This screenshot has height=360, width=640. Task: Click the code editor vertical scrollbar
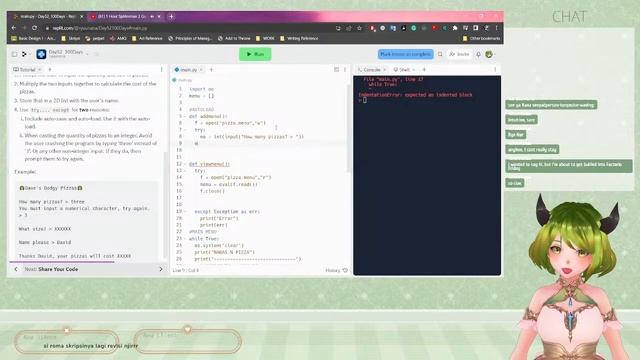coord(349,129)
